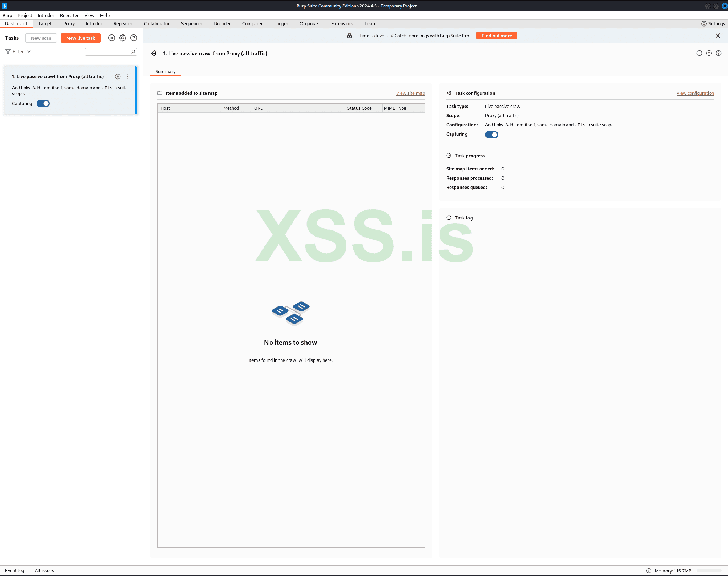Open task settings gear in Tasks header
The height and width of the screenshot is (576, 728).
(123, 38)
